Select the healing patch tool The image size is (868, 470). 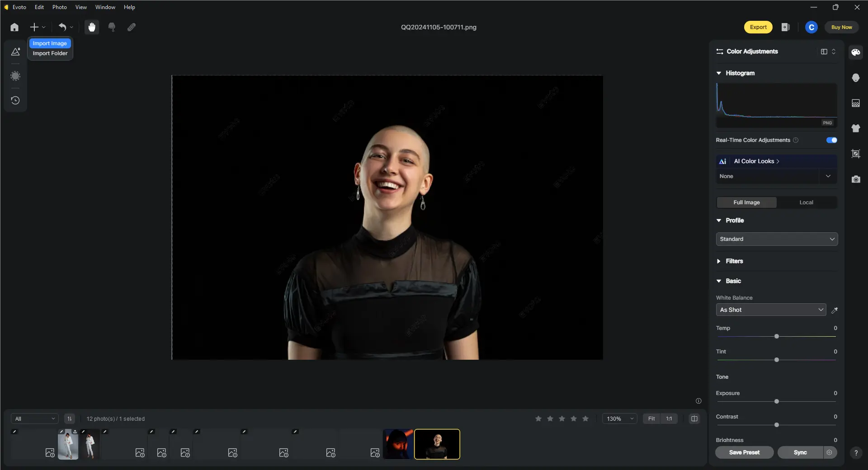132,27
